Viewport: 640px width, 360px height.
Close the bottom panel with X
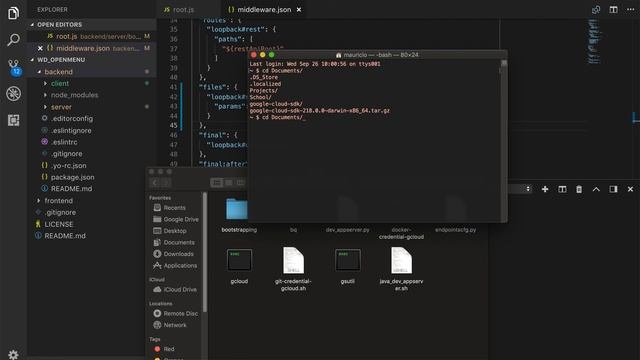[630, 189]
